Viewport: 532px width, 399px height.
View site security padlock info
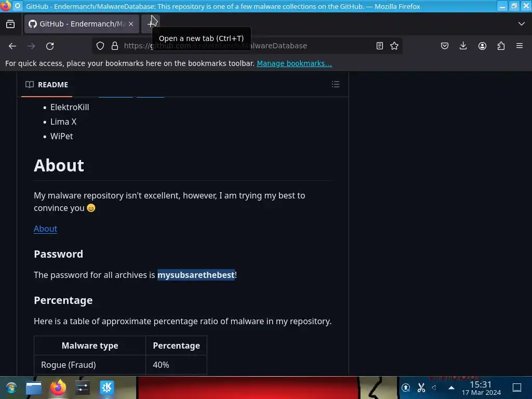tap(115, 46)
